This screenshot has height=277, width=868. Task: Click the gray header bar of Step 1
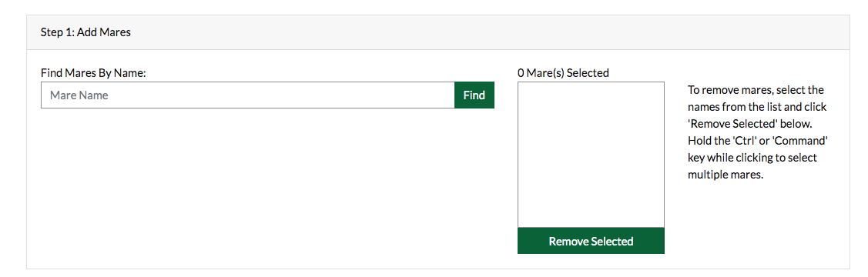click(438, 32)
